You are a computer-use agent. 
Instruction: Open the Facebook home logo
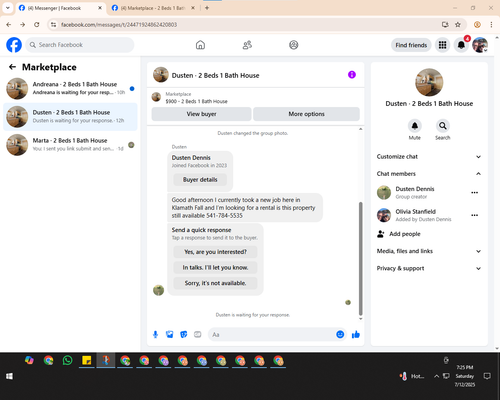[x=14, y=45]
